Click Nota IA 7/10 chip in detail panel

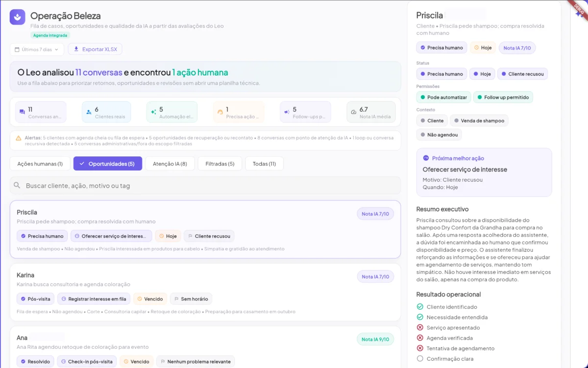tap(517, 48)
